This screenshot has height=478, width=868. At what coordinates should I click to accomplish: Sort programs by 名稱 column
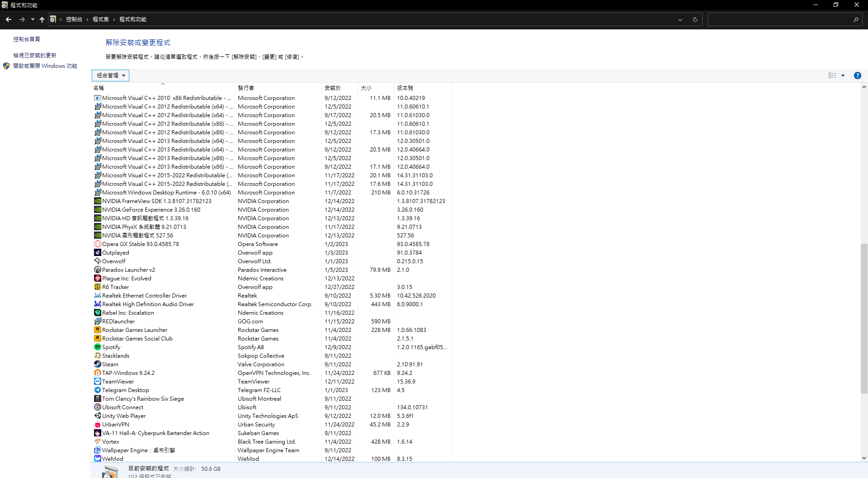click(x=163, y=88)
